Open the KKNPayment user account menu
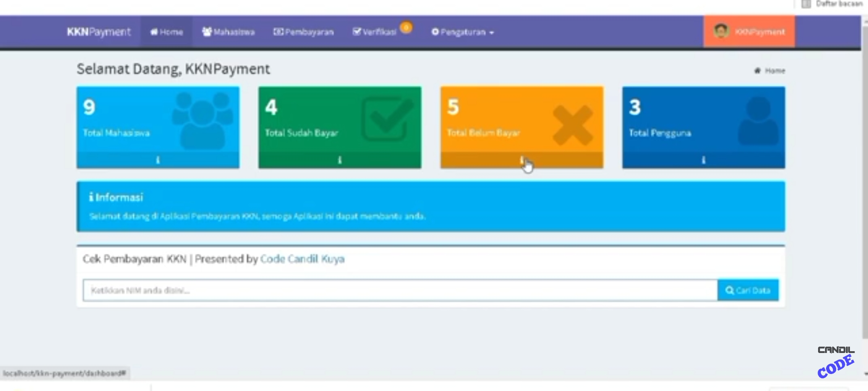 759,32
